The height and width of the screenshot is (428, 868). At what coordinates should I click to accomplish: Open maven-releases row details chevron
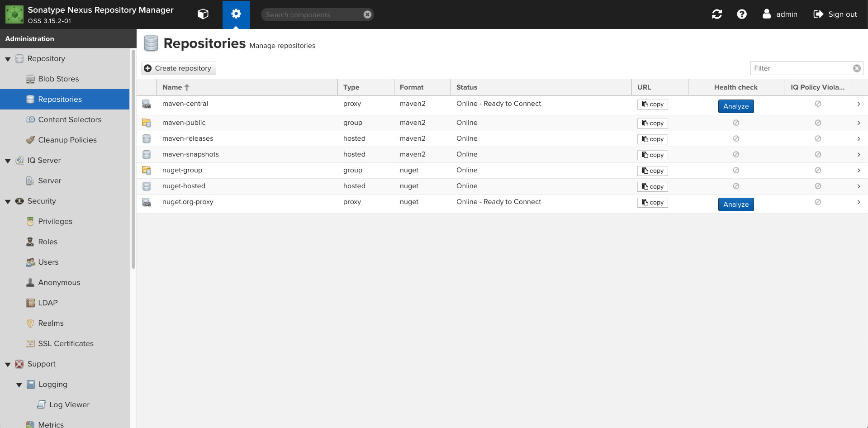pos(858,139)
